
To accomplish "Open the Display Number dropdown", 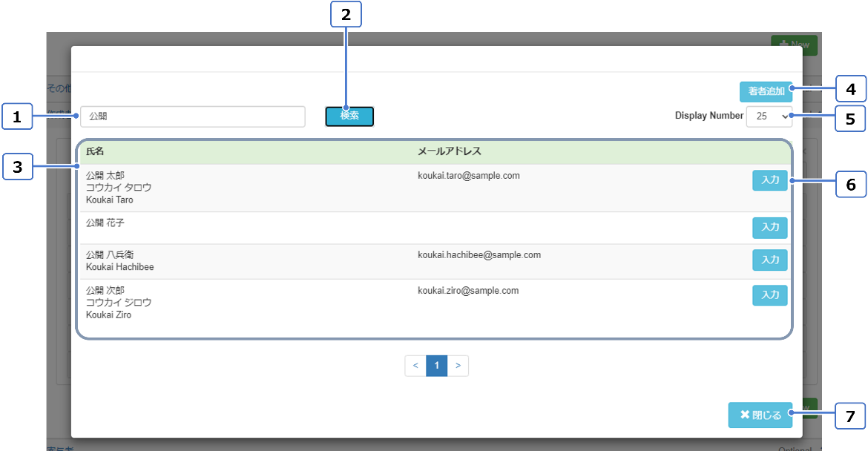I will [x=769, y=116].
